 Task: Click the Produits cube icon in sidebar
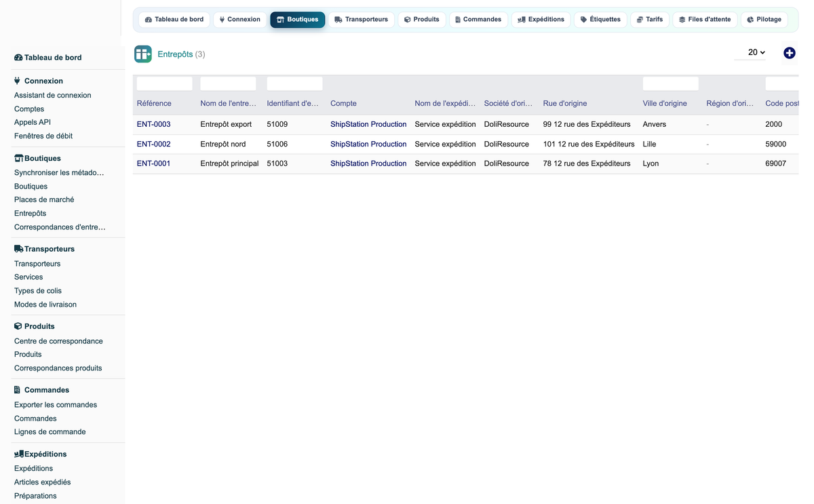18,326
